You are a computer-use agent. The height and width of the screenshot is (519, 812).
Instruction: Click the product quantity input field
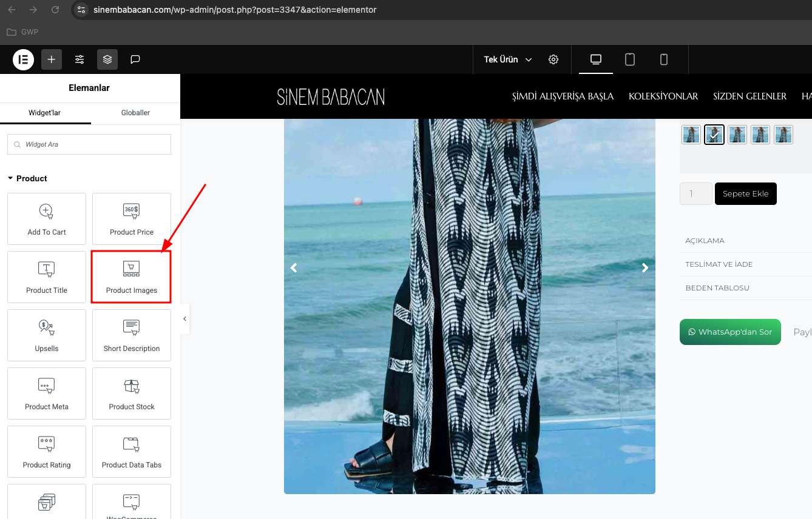click(x=696, y=194)
